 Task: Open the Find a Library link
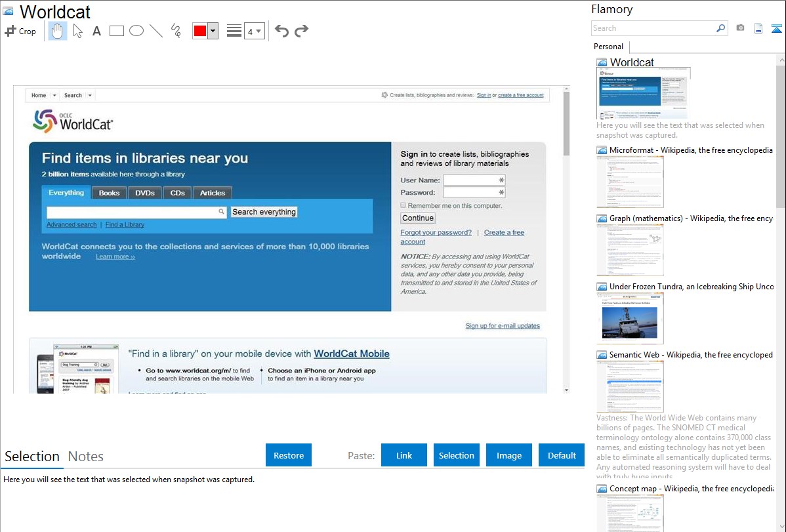[125, 224]
